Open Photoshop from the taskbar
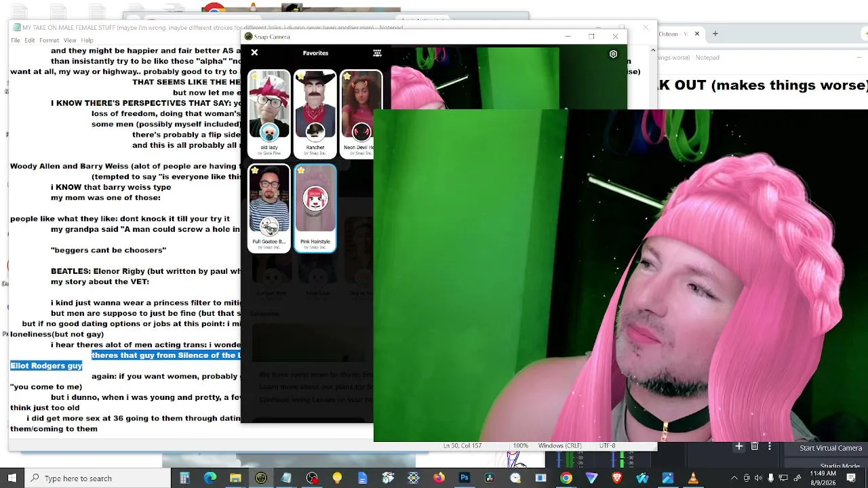The image size is (868, 488). [465, 479]
